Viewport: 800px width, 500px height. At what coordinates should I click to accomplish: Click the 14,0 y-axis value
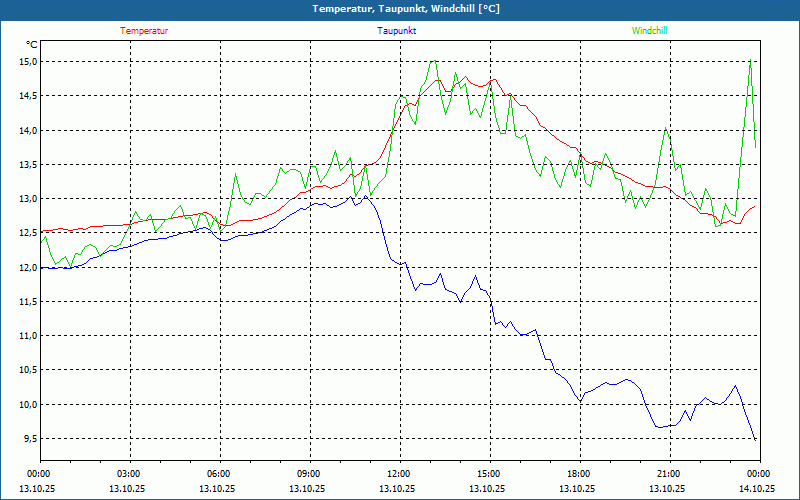pos(29,131)
